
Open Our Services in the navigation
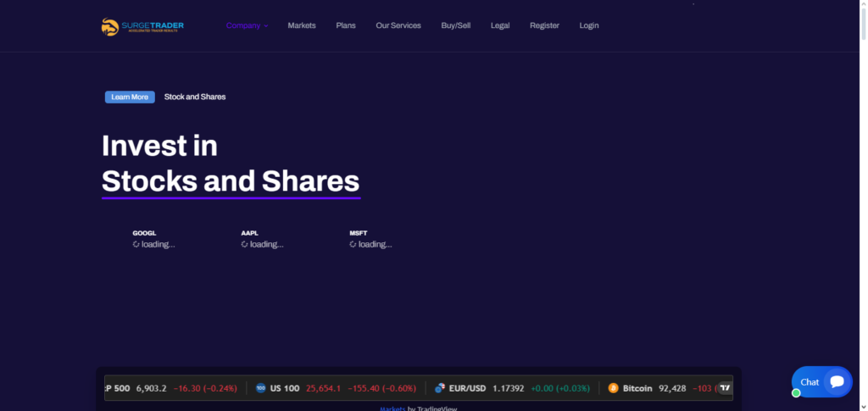pos(398,25)
